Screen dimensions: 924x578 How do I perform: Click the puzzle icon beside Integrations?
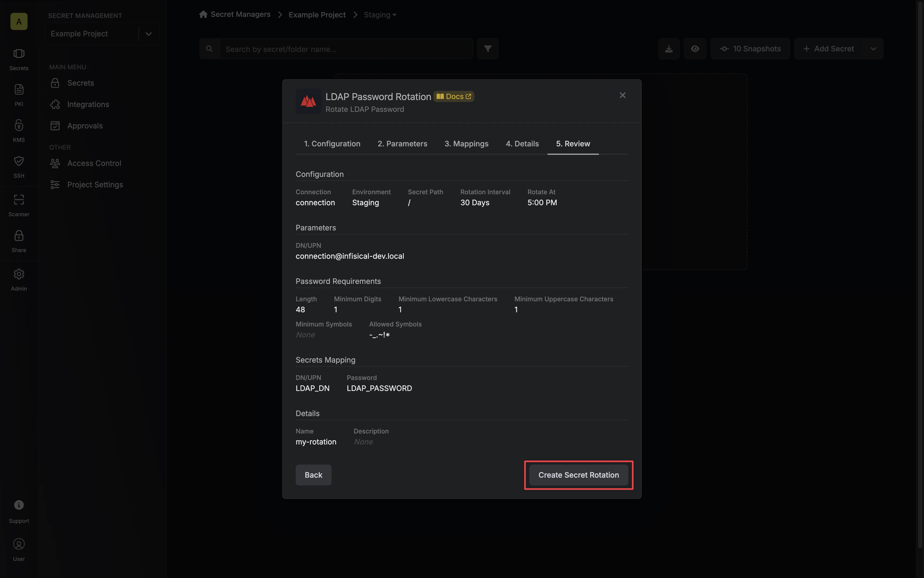tap(55, 104)
